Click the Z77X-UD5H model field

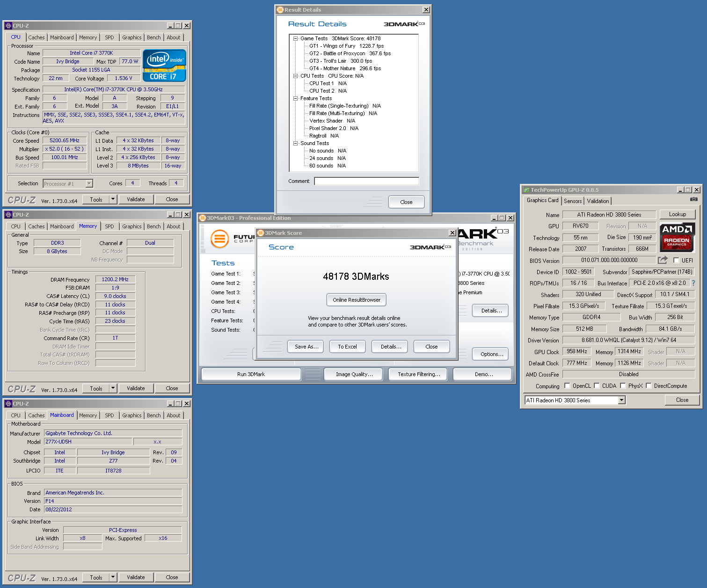click(x=88, y=442)
